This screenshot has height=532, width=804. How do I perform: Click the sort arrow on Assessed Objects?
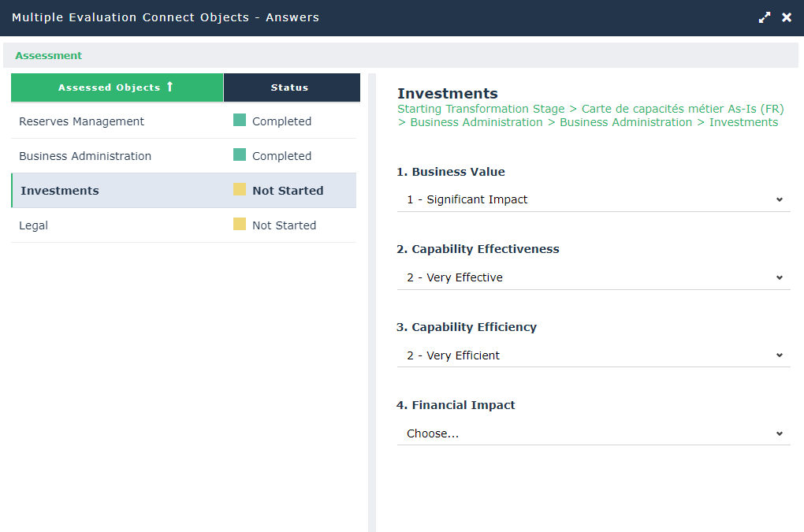coord(169,87)
